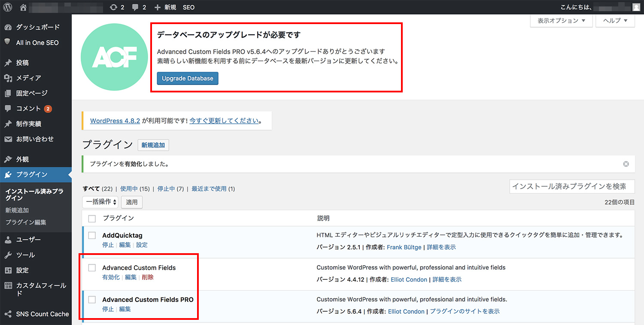Apply bulk action with 適用 button

[x=132, y=202]
